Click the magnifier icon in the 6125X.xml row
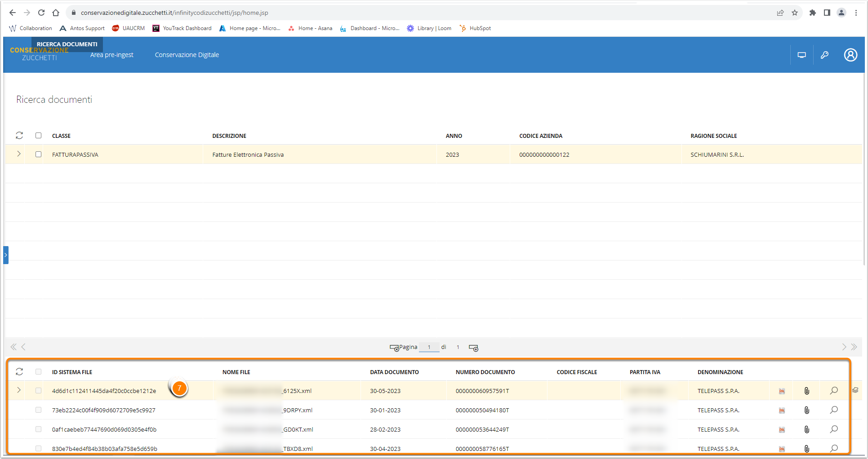 [x=834, y=391]
